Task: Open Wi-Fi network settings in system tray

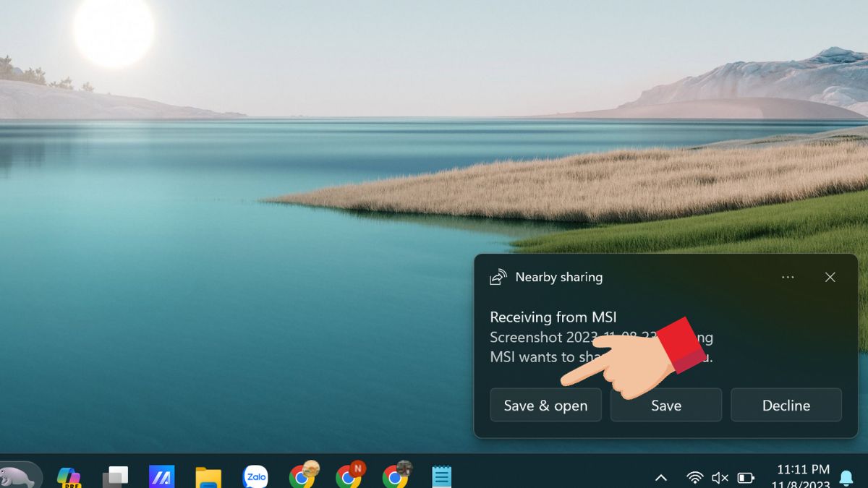Action: click(x=694, y=478)
